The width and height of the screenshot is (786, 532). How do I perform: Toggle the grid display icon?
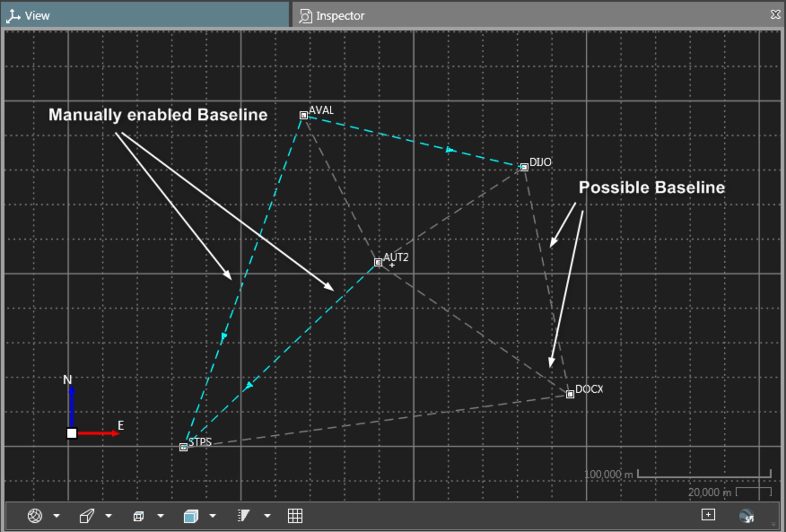click(x=295, y=516)
